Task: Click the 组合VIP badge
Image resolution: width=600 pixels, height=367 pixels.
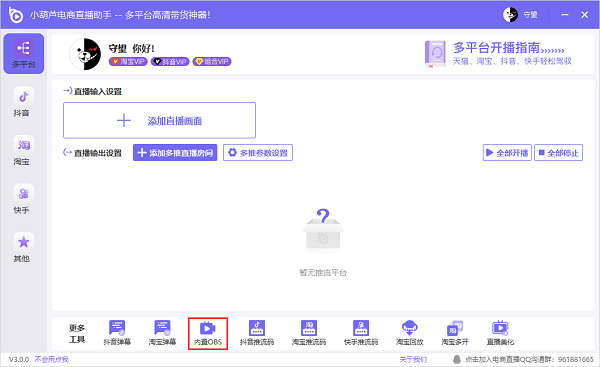Action: 212,62
